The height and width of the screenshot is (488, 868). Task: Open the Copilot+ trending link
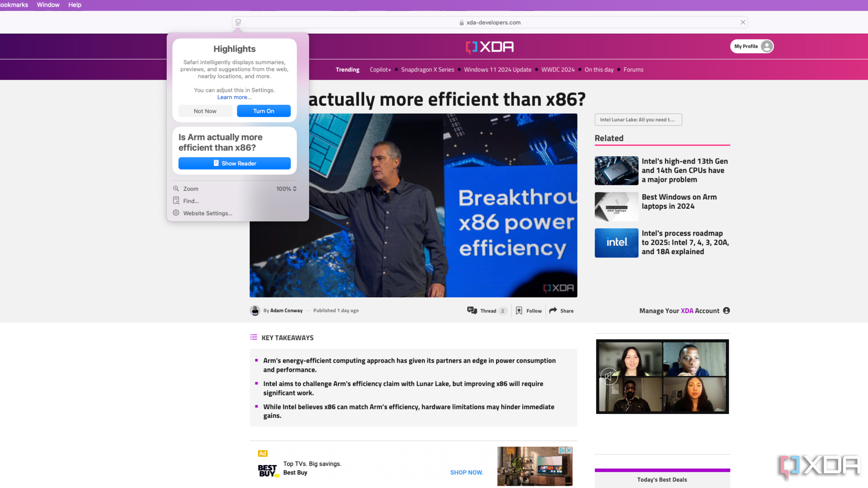(380, 70)
